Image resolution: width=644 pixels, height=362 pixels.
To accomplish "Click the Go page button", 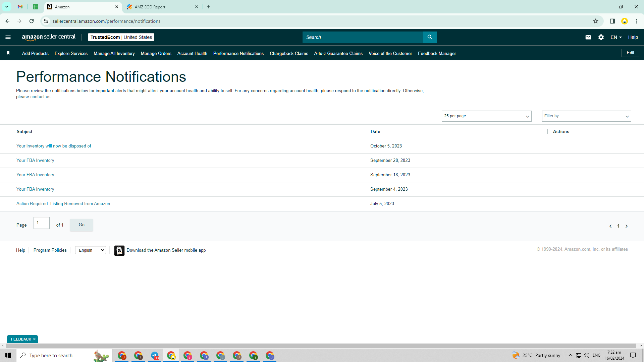I will tap(82, 225).
